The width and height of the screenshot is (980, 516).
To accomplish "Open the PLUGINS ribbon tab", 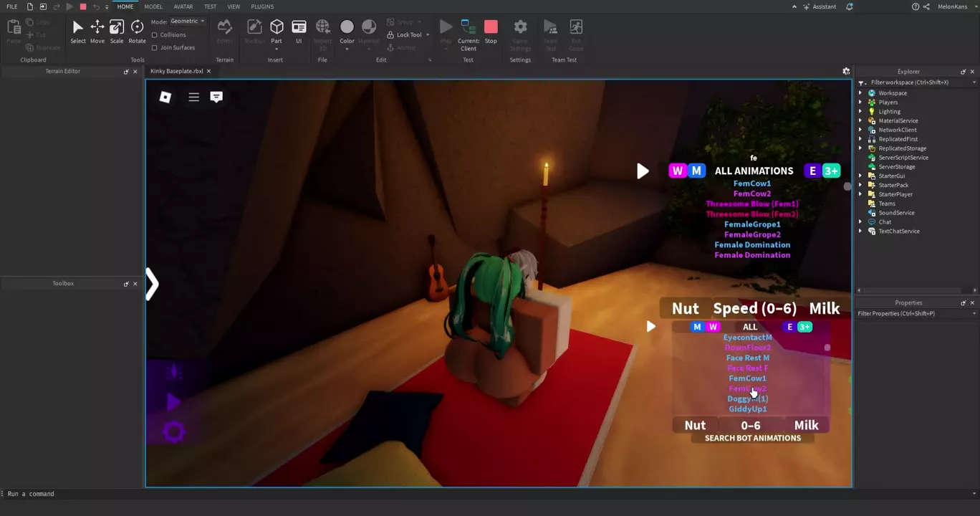I will coord(262,6).
